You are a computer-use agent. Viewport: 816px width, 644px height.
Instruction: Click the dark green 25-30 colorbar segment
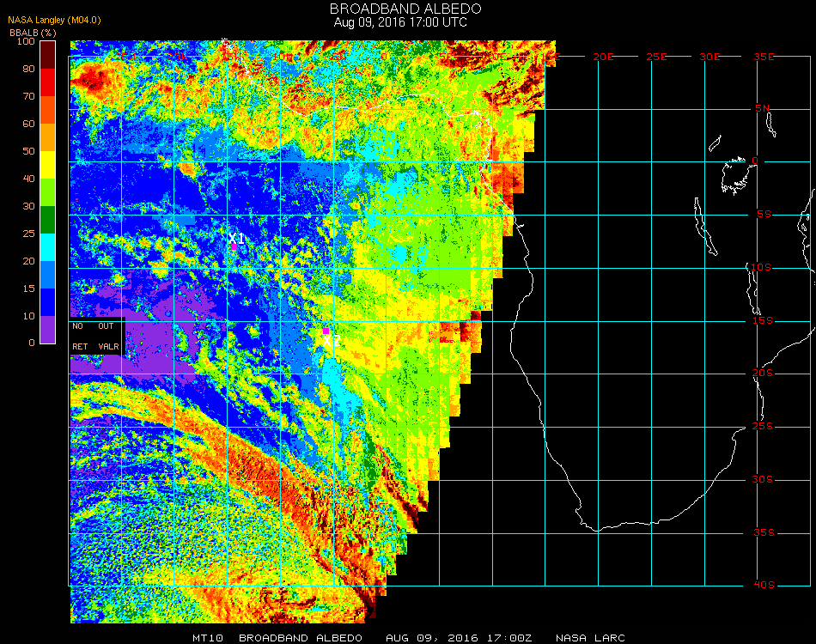48,220
